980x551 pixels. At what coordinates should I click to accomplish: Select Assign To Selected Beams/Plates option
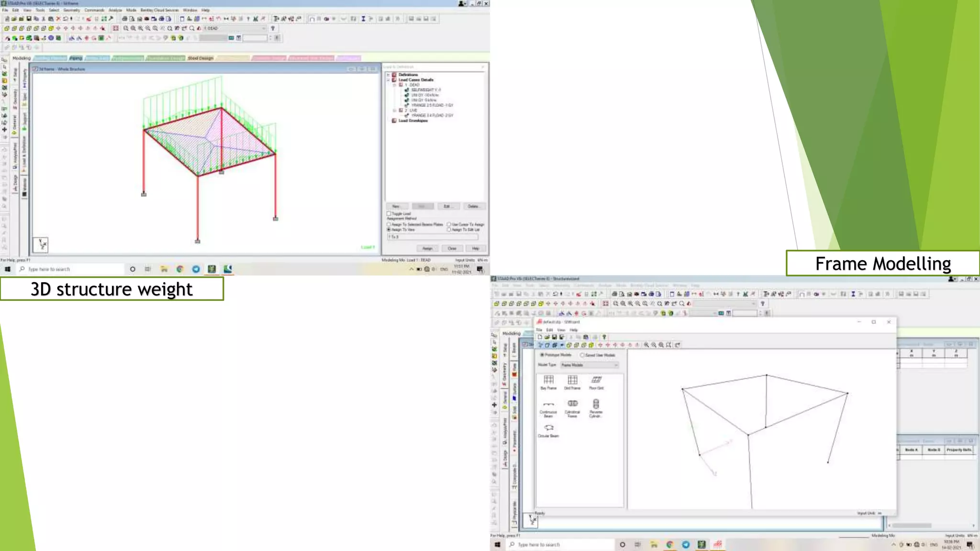389,224
